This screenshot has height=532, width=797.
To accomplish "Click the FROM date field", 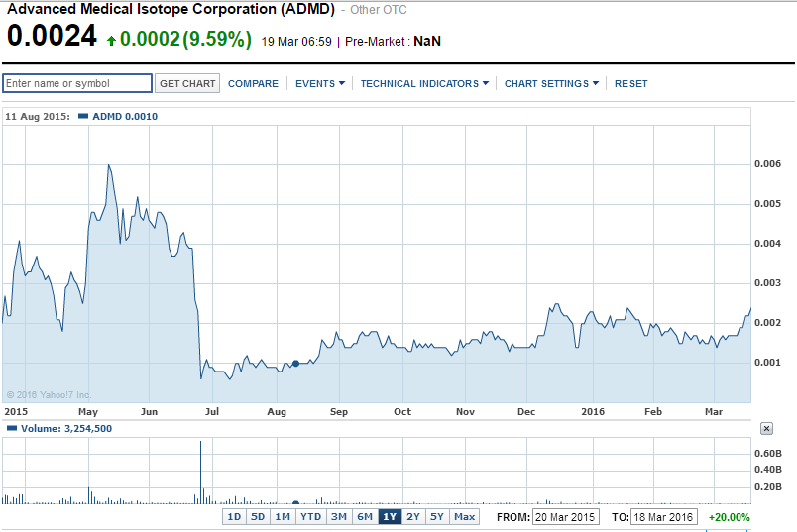I will [566, 517].
